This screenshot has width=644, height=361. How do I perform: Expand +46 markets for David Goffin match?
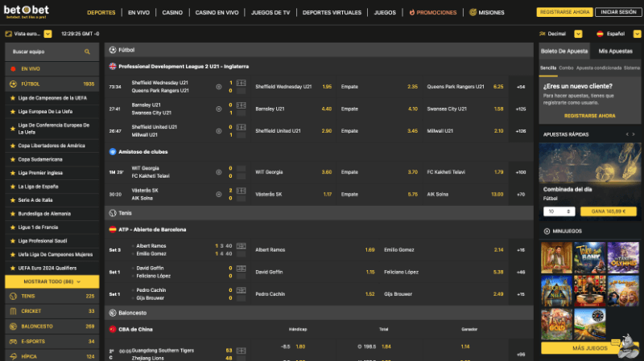tap(521, 272)
